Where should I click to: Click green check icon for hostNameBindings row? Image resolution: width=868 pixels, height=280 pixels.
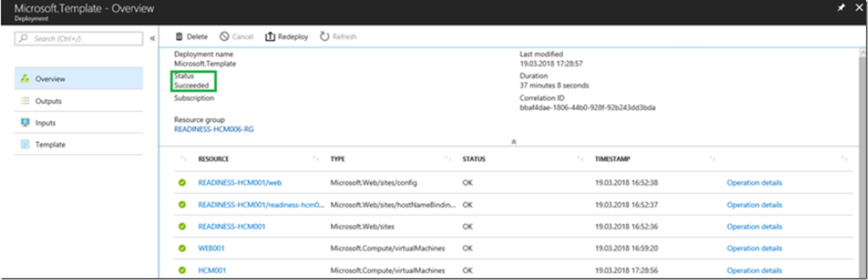click(x=182, y=204)
